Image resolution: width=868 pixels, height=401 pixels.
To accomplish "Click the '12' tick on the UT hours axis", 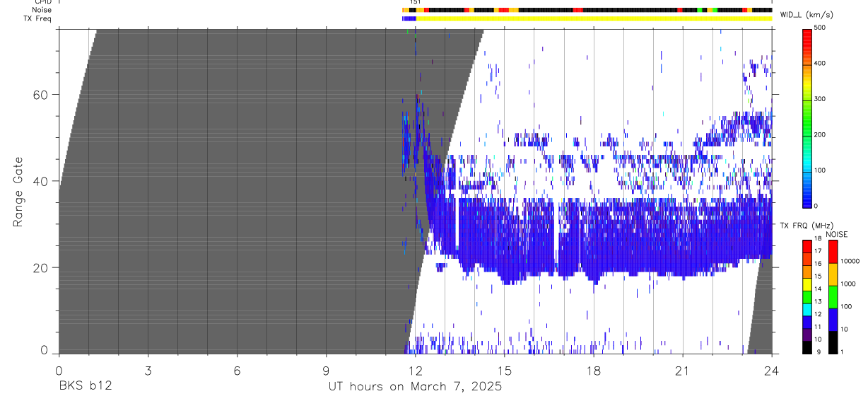I will click(x=416, y=370).
